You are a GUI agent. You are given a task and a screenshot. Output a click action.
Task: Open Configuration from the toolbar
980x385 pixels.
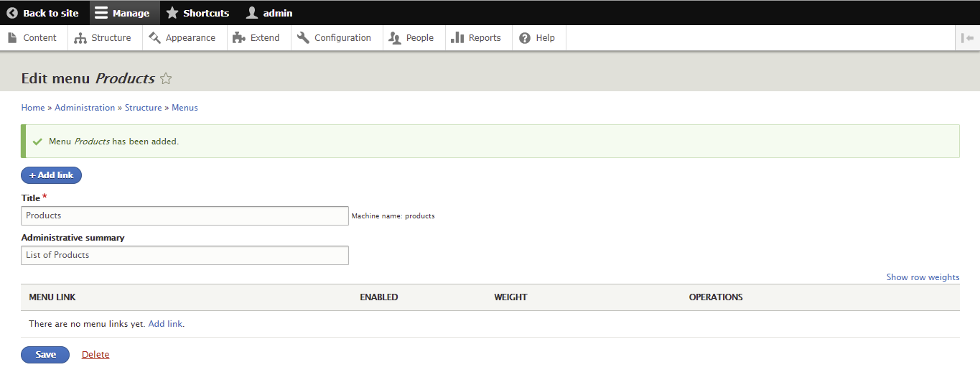coord(335,38)
